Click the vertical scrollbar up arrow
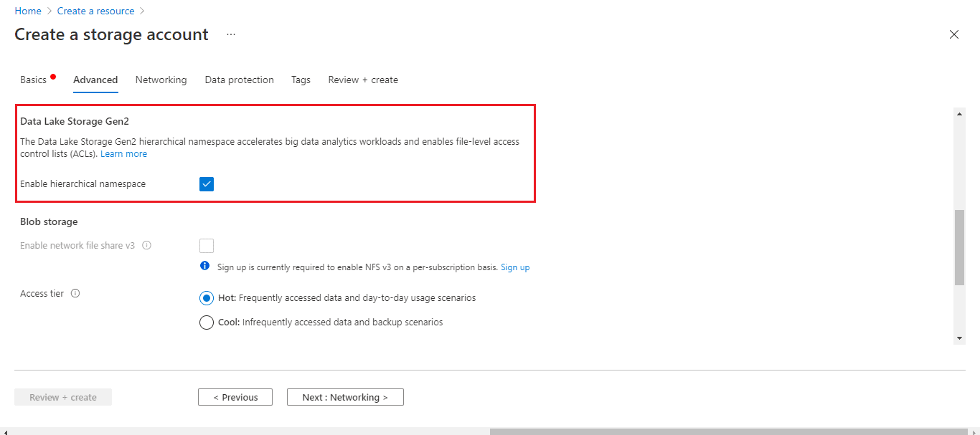 (x=960, y=113)
